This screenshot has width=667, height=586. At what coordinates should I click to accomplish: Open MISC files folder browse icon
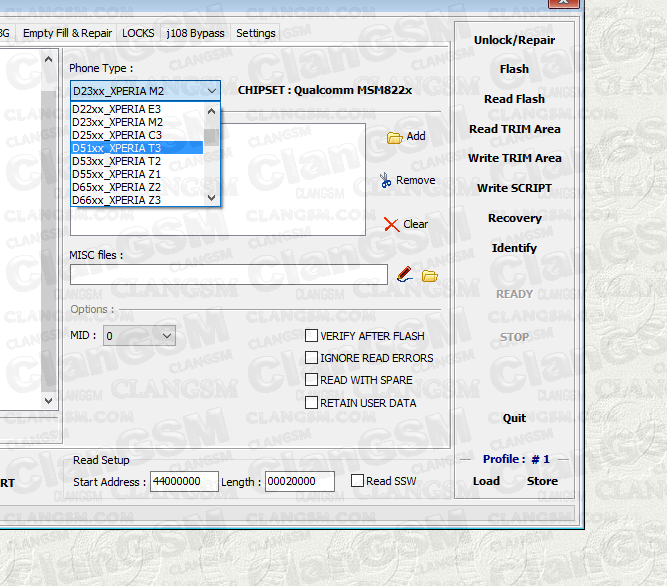tap(430, 276)
